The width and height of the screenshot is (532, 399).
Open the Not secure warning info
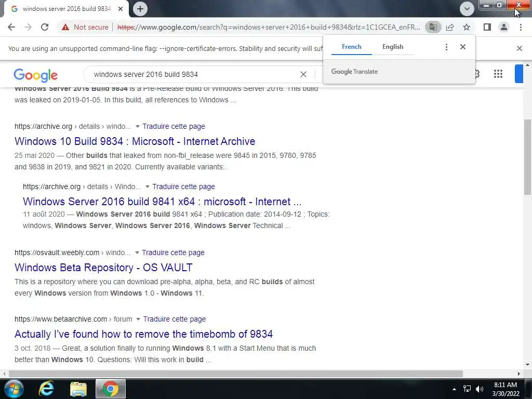coord(85,27)
